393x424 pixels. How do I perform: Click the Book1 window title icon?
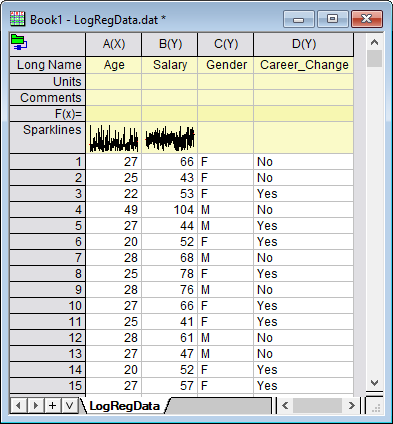[17, 19]
